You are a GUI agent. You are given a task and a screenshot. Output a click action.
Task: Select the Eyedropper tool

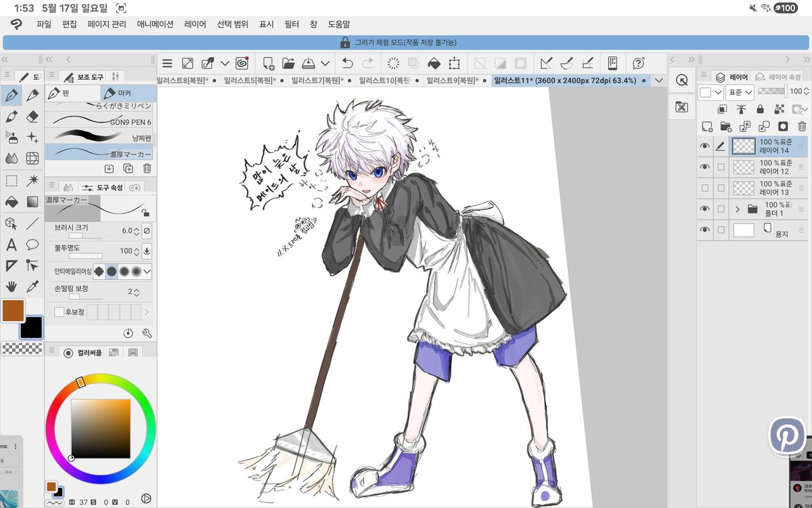(x=32, y=287)
